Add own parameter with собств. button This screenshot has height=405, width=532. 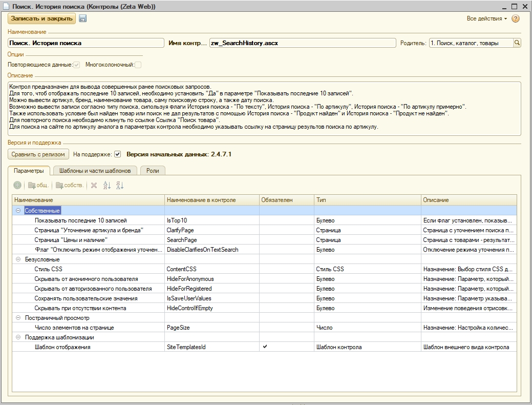pos(70,185)
